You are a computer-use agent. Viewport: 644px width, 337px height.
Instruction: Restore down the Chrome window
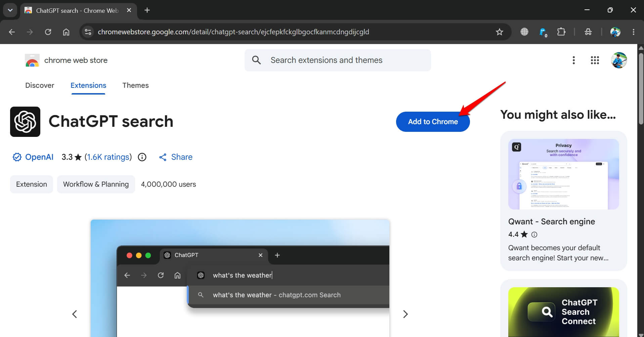click(x=610, y=10)
